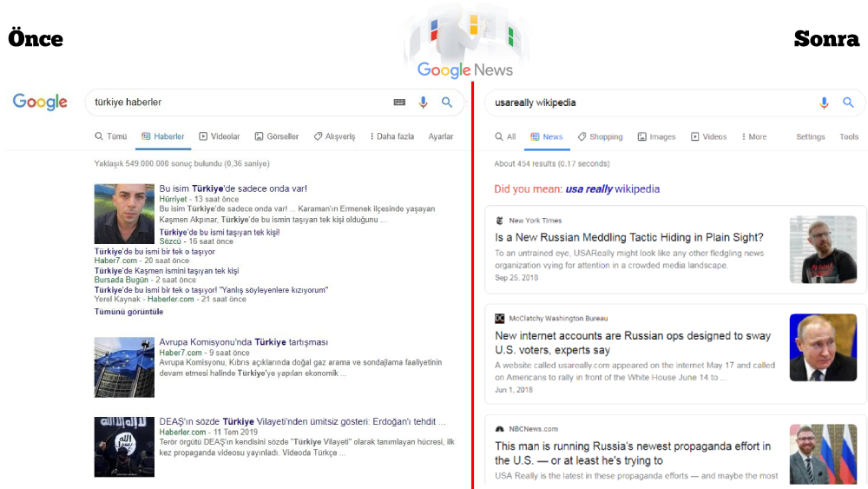The height and width of the screenshot is (489, 868).
Task: Open 'Türkiye'de bu ismi bir tek o taşıyor' link
Action: [155, 251]
